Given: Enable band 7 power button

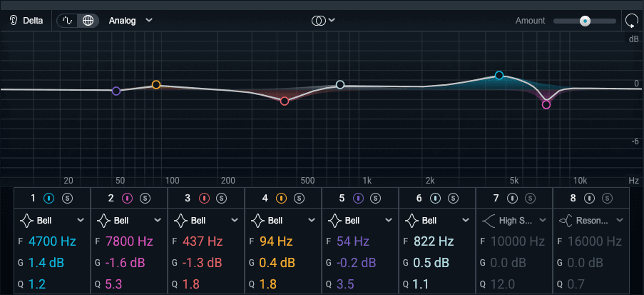Looking at the screenshot, I should 512,199.
